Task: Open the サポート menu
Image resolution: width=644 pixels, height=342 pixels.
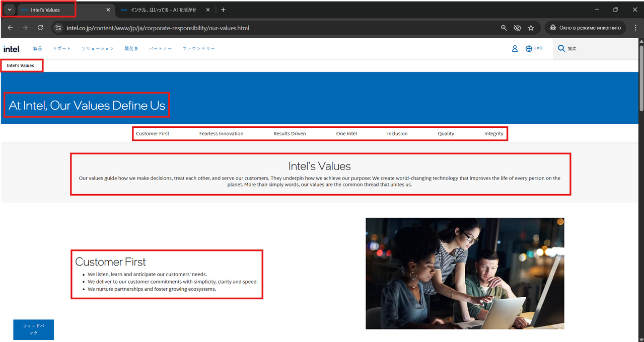Action: click(62, 49)
